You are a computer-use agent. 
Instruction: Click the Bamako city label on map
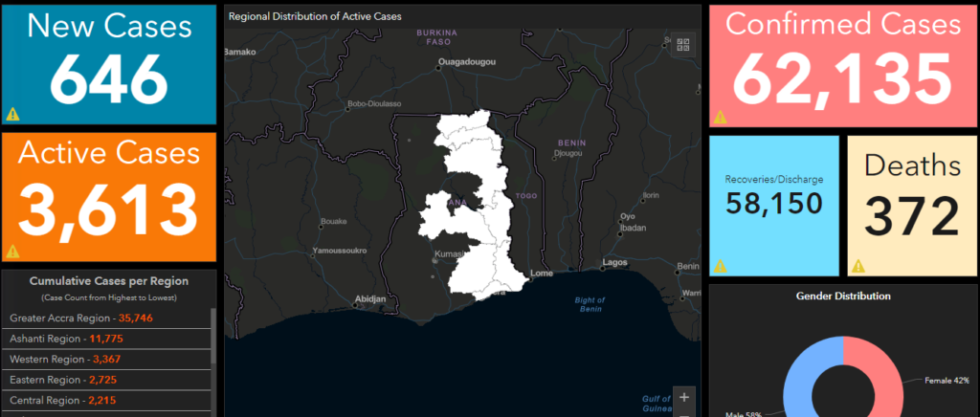coord(241,52)
